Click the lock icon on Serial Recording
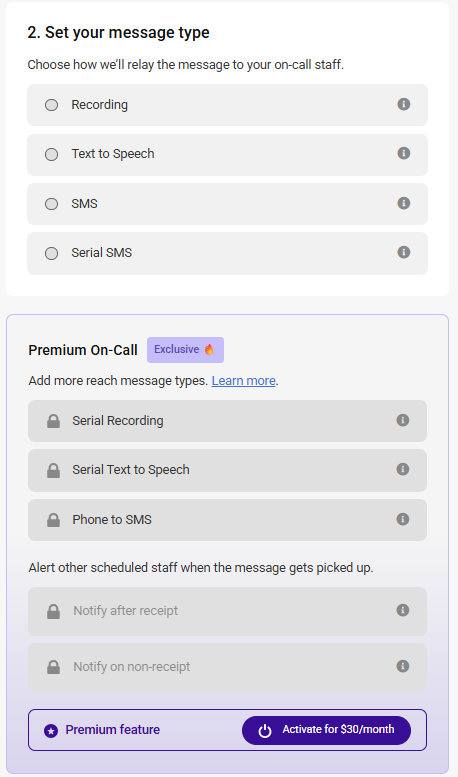The image size is (458, 777). pos(54,421)
